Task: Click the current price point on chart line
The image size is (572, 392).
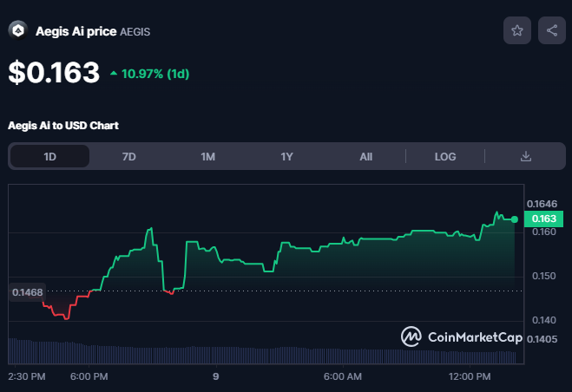Action: [515, 219]
